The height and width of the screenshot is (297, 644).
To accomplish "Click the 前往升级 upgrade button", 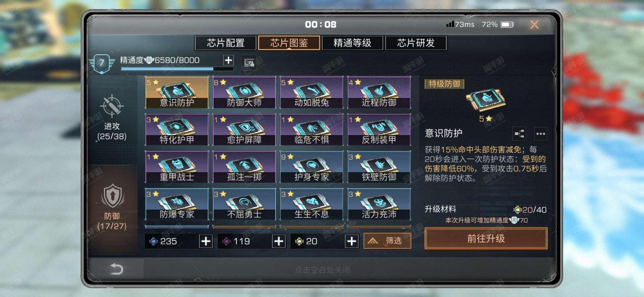I will tap(486, 238).
